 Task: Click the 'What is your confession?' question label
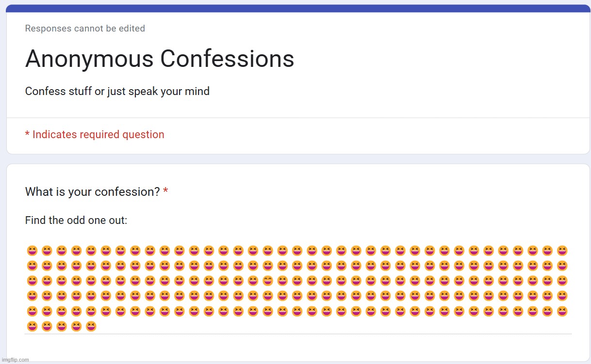(93, 192)
